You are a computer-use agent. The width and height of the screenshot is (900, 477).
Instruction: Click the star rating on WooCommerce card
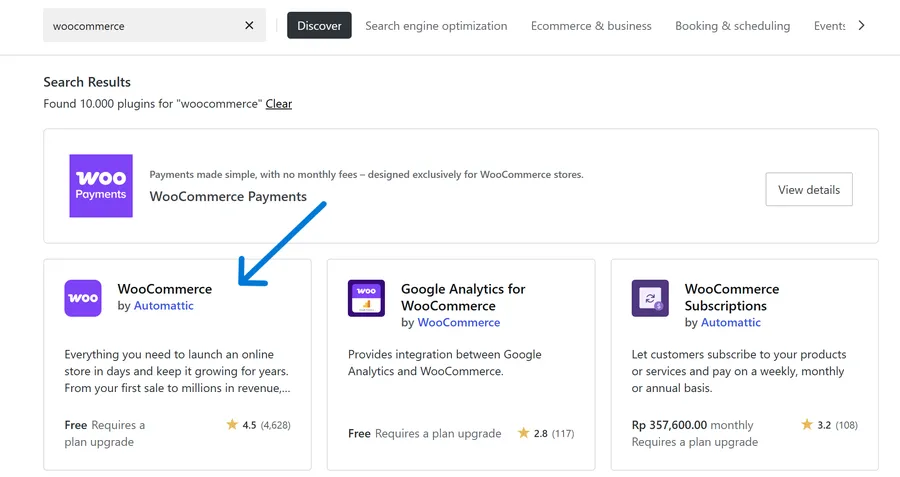coord(232,425)
